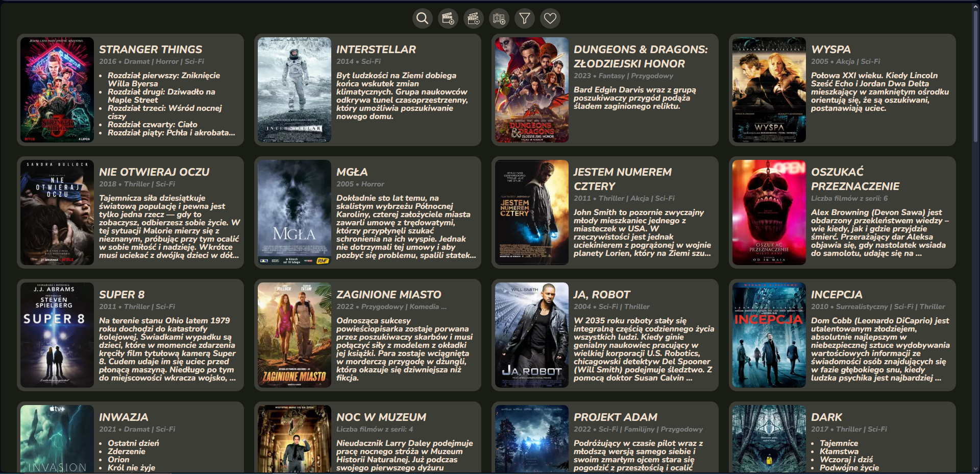Select Dark episode 'Tajemnice'

[x=839, y=443]
